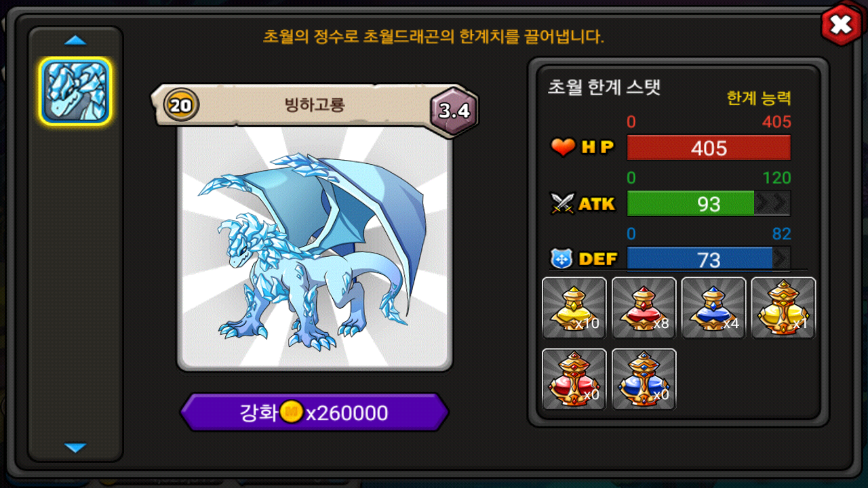Select the red essence potion x8
This screenshot has height=488, width=868.
point(644,308)
